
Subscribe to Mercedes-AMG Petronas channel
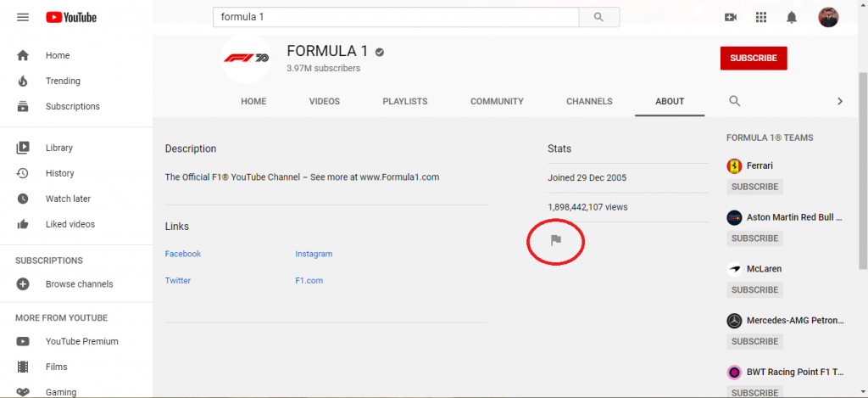pos(755,341)
